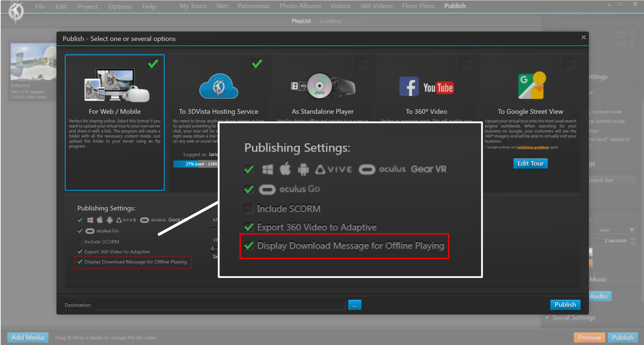Screen dimensions: 644x345
Task: Click the Android platform icon in Publishing Settings
Action: tap(110, 220)
